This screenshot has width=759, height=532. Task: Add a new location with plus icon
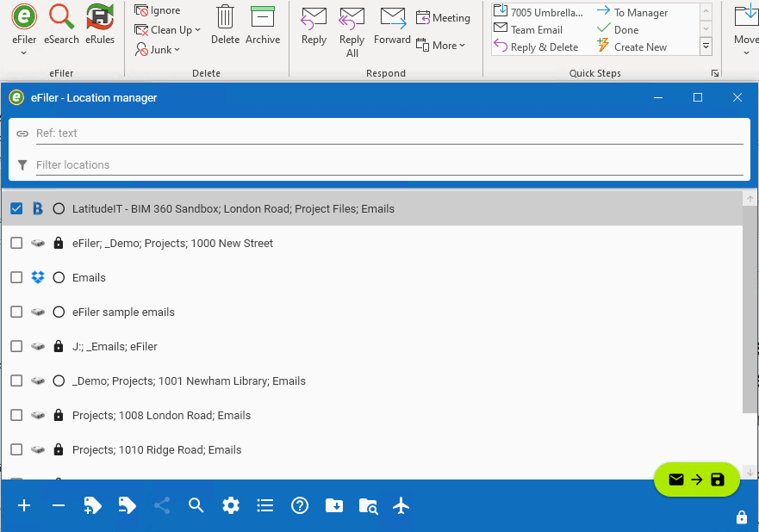coord(24,506)
